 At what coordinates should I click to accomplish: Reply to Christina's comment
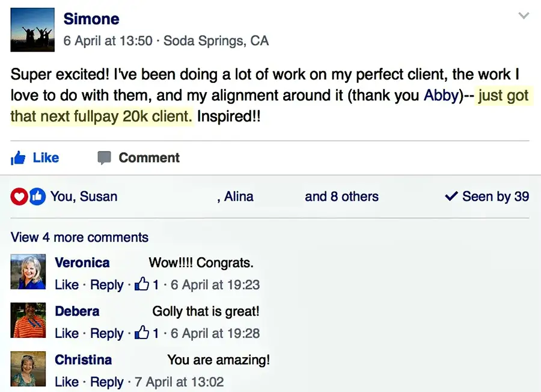tap(106, 382)
